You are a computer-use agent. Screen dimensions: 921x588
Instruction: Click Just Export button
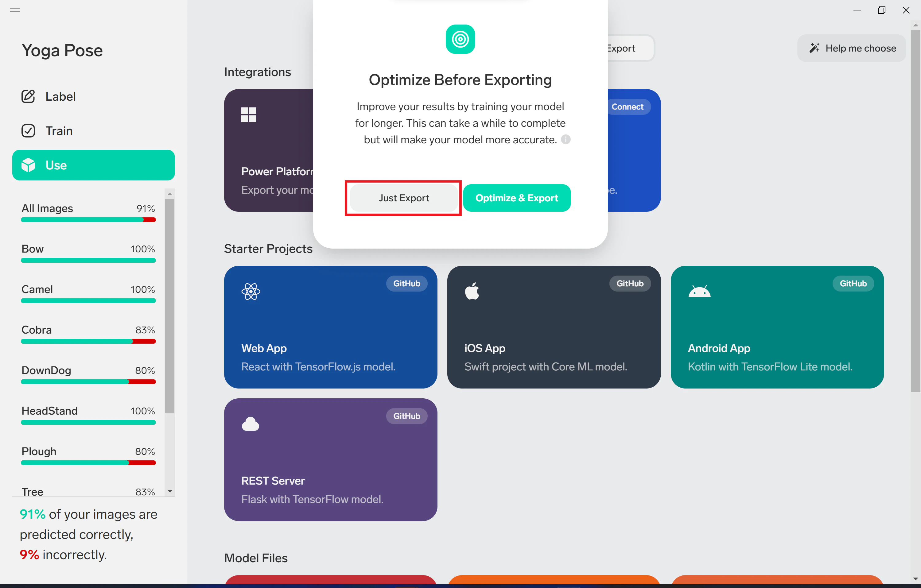pos(403,198)
